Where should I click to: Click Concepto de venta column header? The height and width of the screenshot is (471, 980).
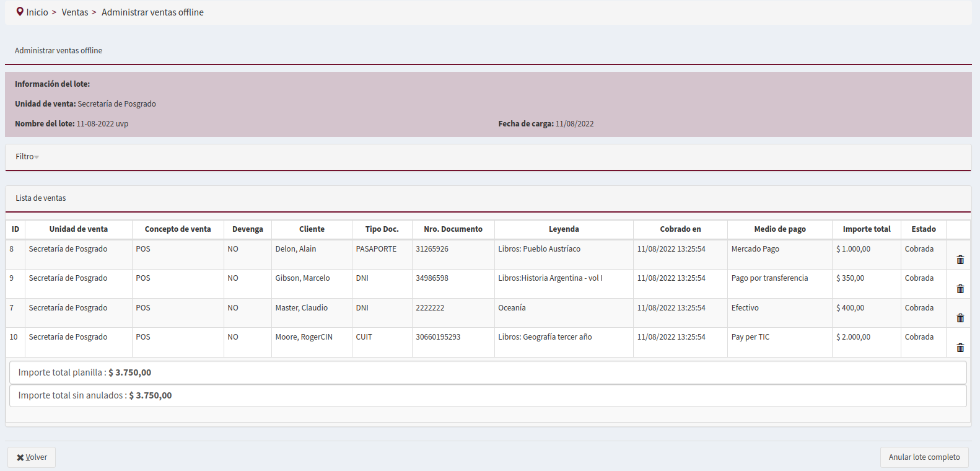pos(178,229)
